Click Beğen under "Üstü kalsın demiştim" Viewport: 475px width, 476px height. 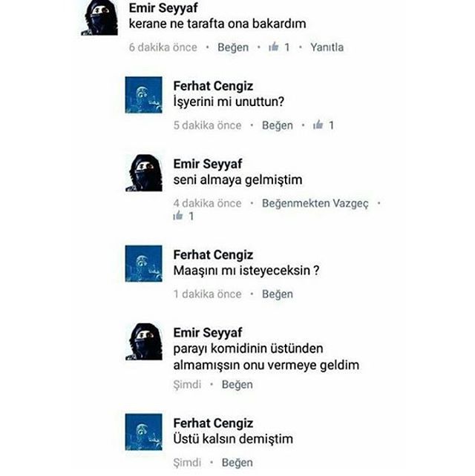pyautogui.click(x=237, y=463)
